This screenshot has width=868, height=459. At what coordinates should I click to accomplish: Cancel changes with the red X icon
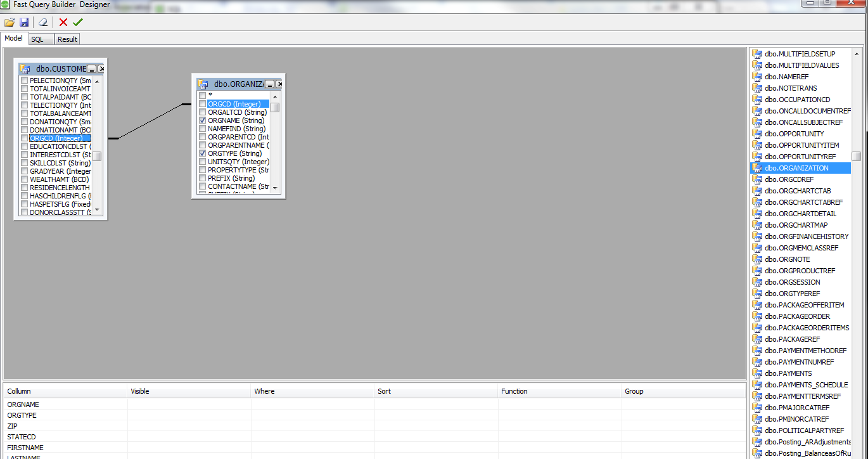coord(63,22)
